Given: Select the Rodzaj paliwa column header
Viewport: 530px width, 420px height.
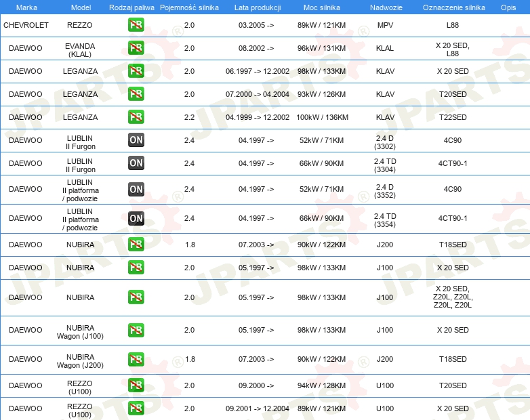Looking at the screenshot, I should click(131, 7).
